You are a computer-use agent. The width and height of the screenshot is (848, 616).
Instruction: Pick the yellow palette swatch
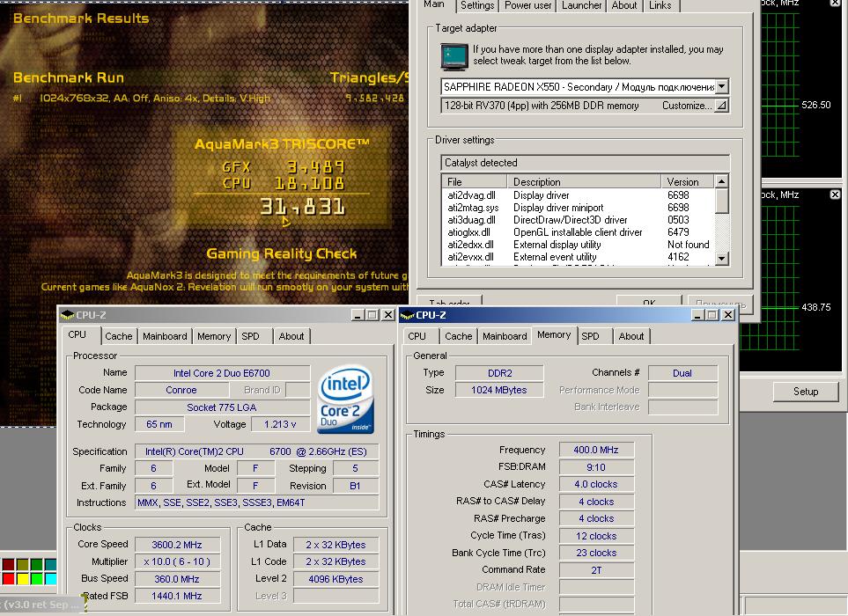[x=23, y=579]
